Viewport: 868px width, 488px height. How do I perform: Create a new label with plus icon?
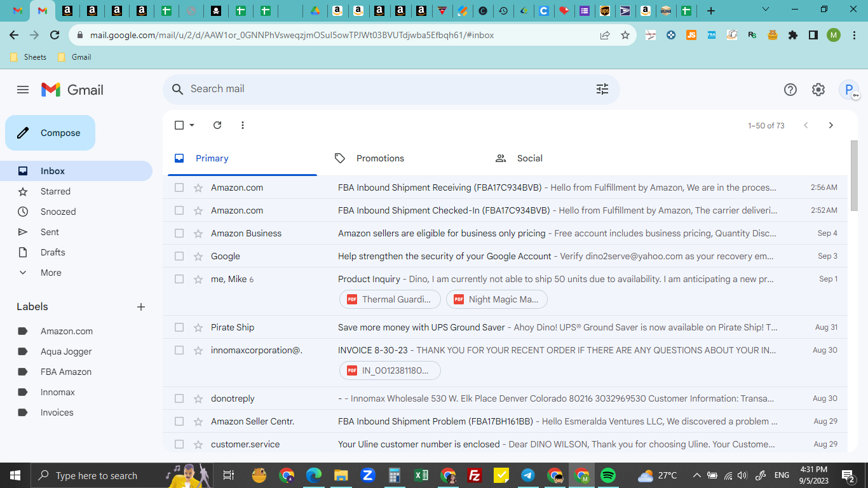click(141, 307)
